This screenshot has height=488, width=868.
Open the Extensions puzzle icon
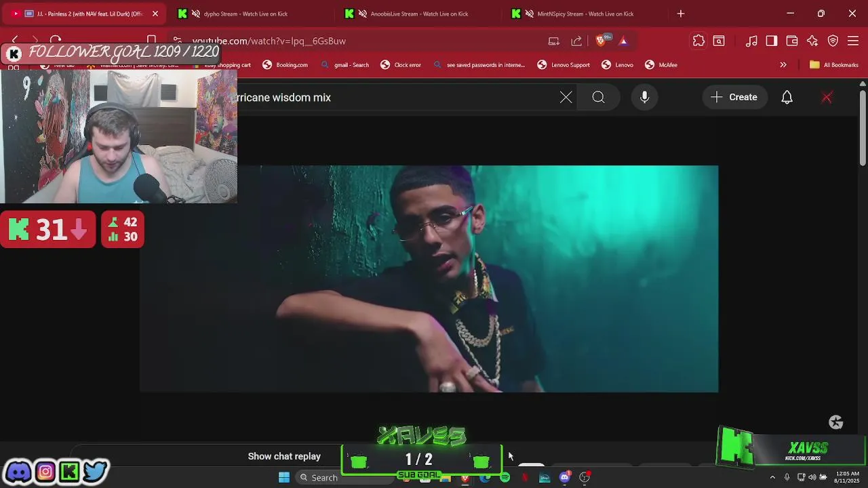698,41
